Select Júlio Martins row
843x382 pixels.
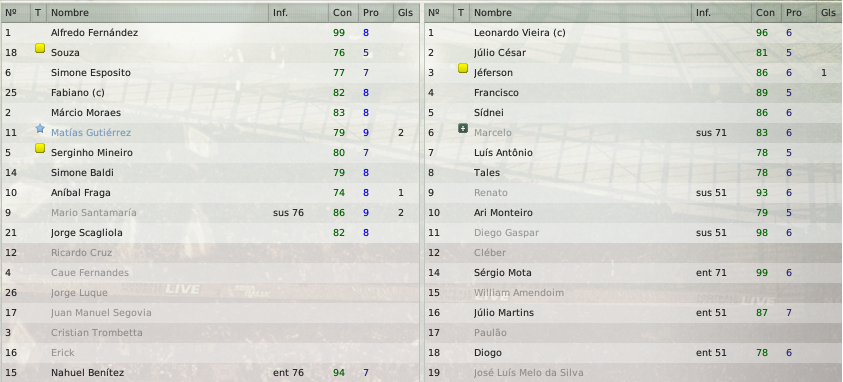[633, 313]
